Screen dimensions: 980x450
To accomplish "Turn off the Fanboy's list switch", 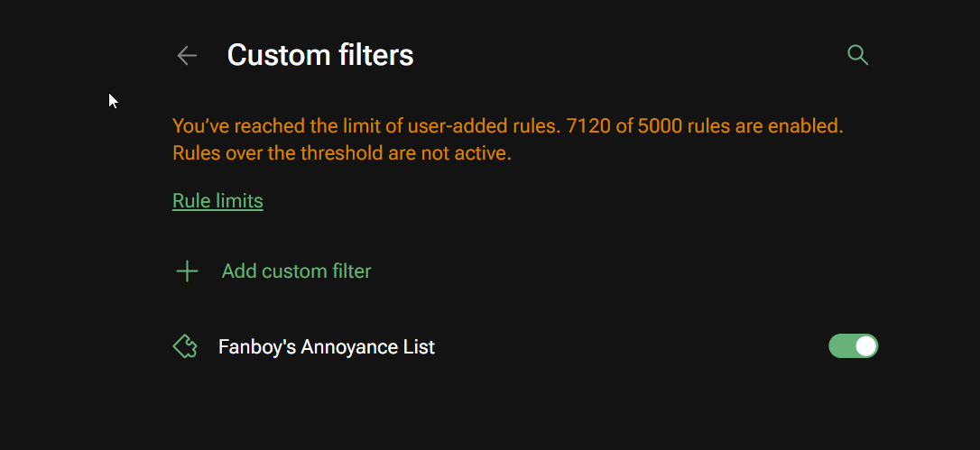I will (x=853, y=346).
